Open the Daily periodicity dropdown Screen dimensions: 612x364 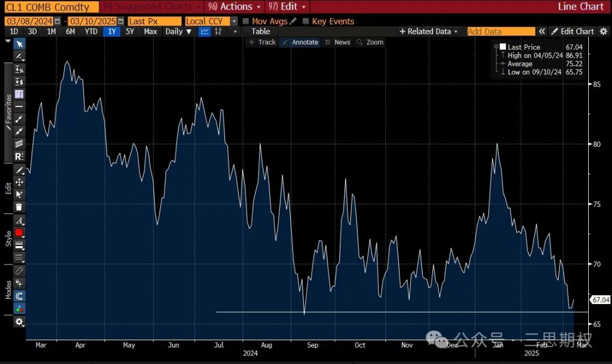point(178,32)
